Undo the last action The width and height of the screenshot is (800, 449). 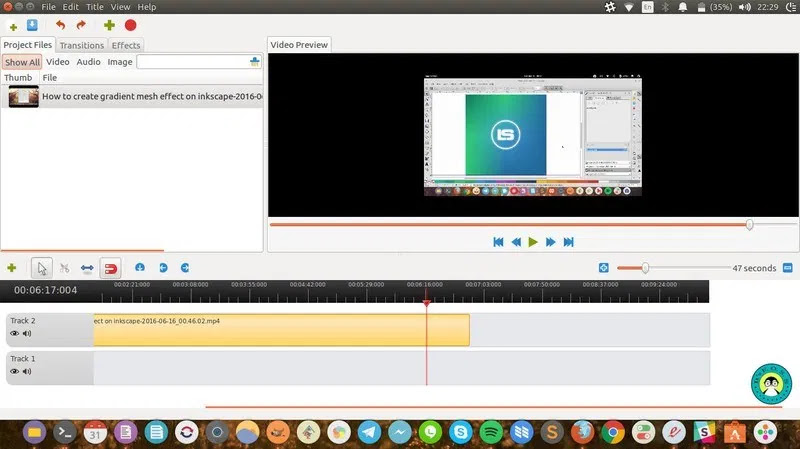point(61,25)
